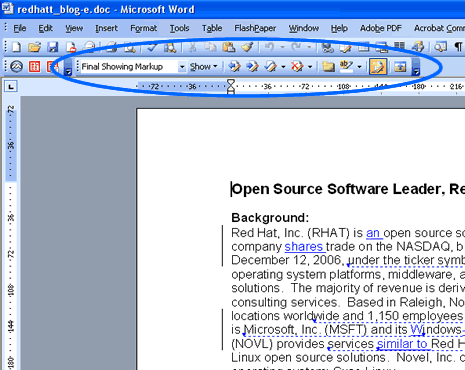Screen dimensions: 465x370
Task: Open the Drawing toolbar icon
Action: [x=418, y=47]
